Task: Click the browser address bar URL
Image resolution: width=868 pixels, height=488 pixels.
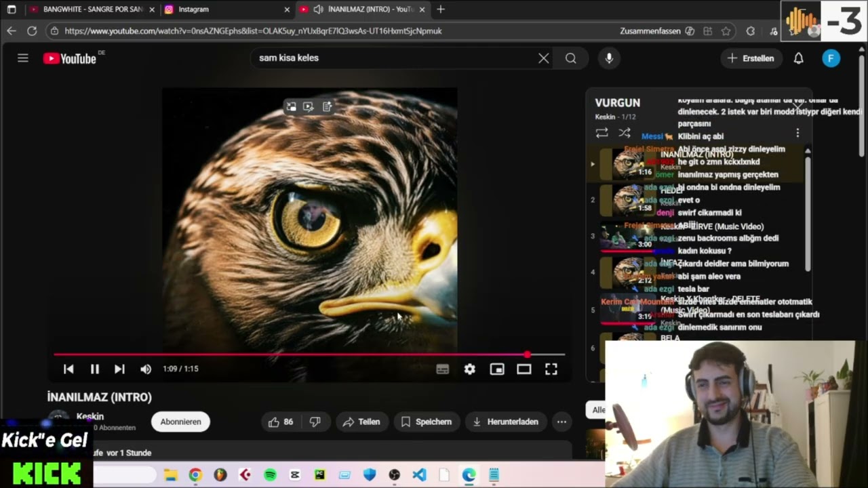Action: click(253, 31)
